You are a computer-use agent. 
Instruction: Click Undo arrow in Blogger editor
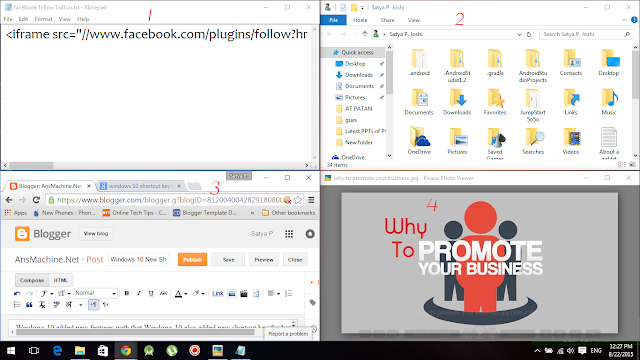(17, 293)
